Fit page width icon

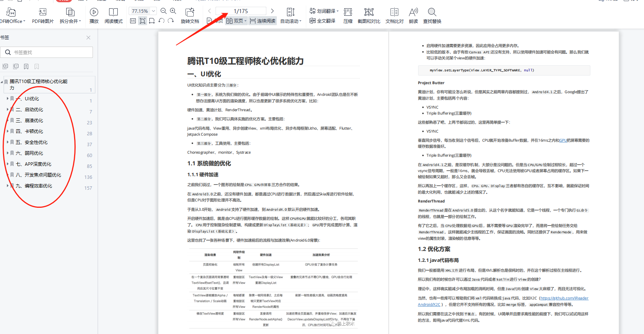pyautogui.click(x=152, y=21)
